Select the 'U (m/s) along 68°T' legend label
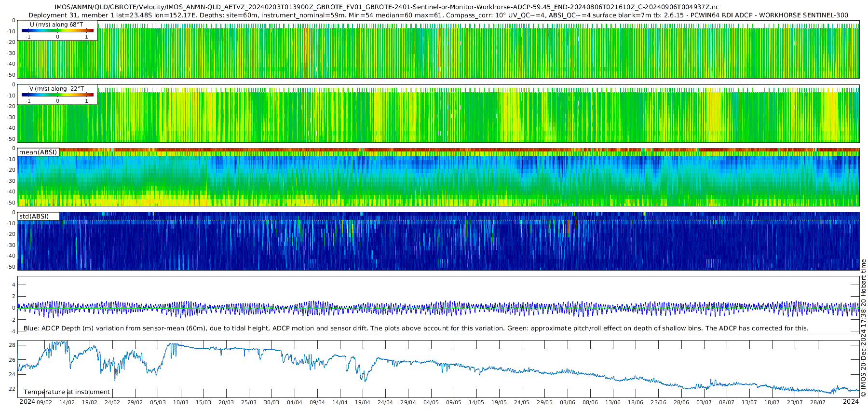 [56, 24]
